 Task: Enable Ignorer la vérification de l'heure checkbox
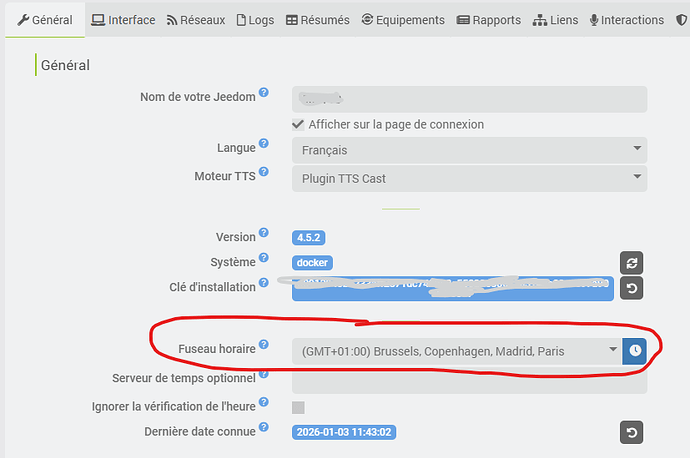pos(298,407)
